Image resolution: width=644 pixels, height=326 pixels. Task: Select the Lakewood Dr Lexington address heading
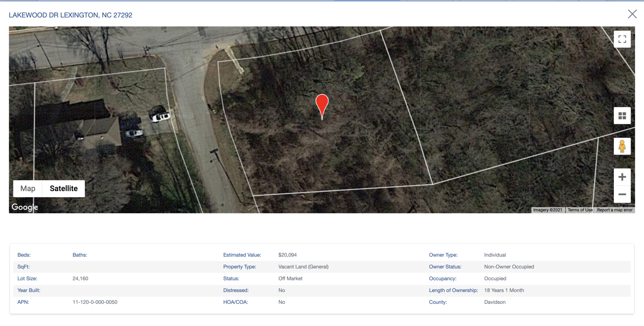pyautogui.click(x=70, y=15)
